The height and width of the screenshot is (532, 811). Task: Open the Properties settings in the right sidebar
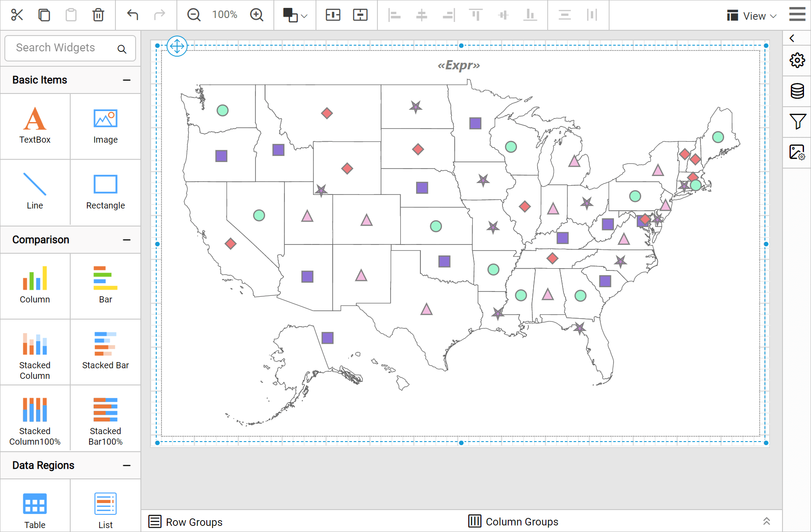point(797,61)
